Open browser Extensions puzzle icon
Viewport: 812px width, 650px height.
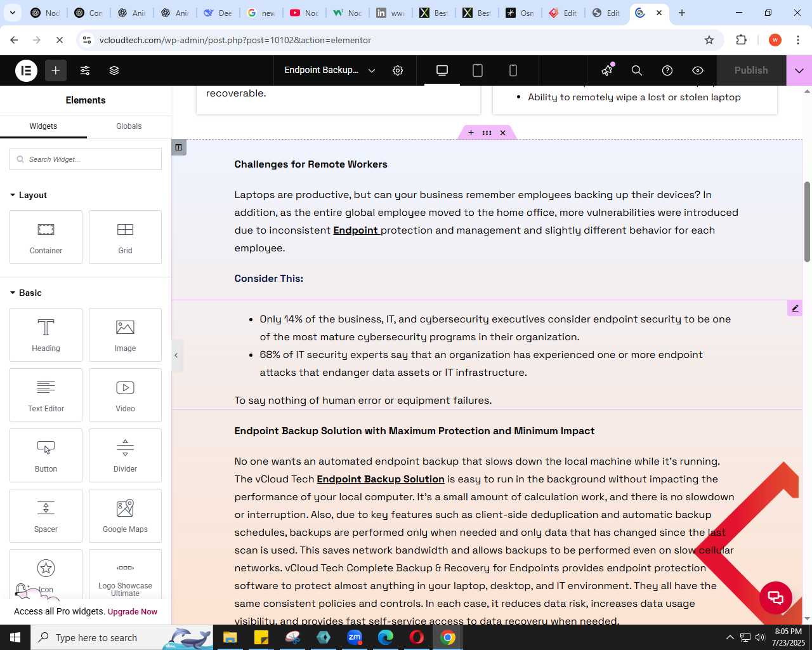tap(741, 40)
